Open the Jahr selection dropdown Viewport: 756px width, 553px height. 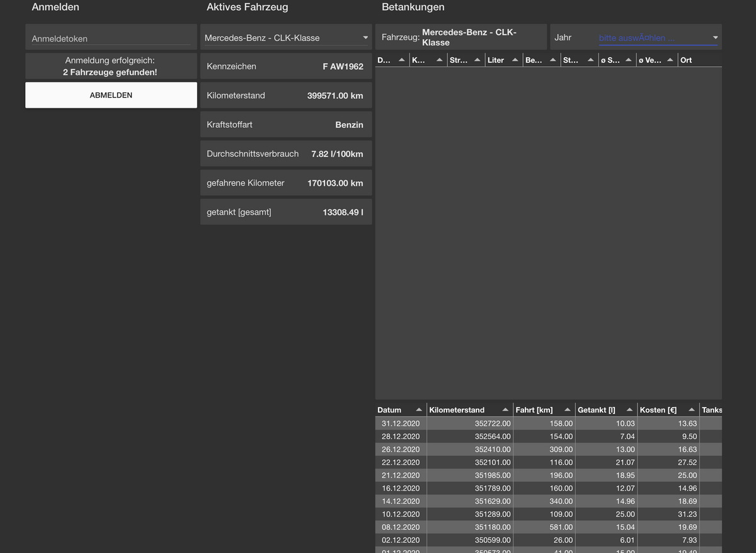click(x=658, y=38)
